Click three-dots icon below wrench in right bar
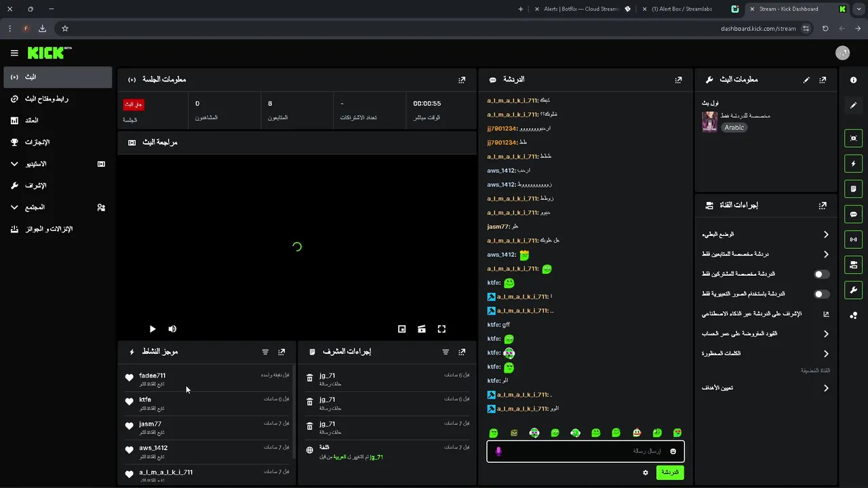 click(853, 315)
